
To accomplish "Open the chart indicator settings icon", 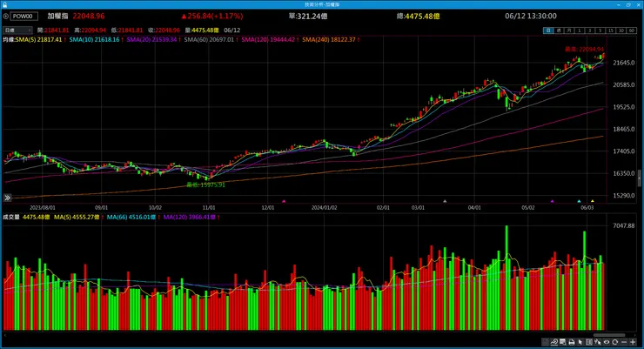I will (x=554, y=342).
